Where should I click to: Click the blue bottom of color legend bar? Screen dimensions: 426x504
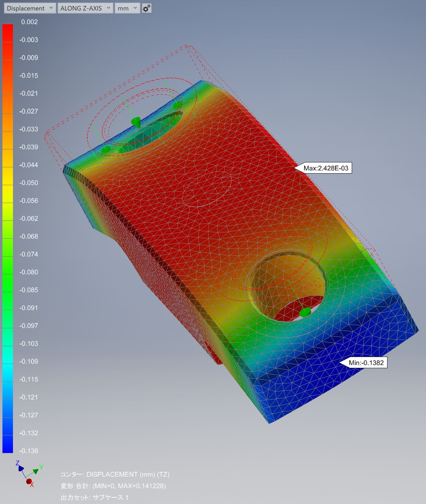[x=8, y=444]
